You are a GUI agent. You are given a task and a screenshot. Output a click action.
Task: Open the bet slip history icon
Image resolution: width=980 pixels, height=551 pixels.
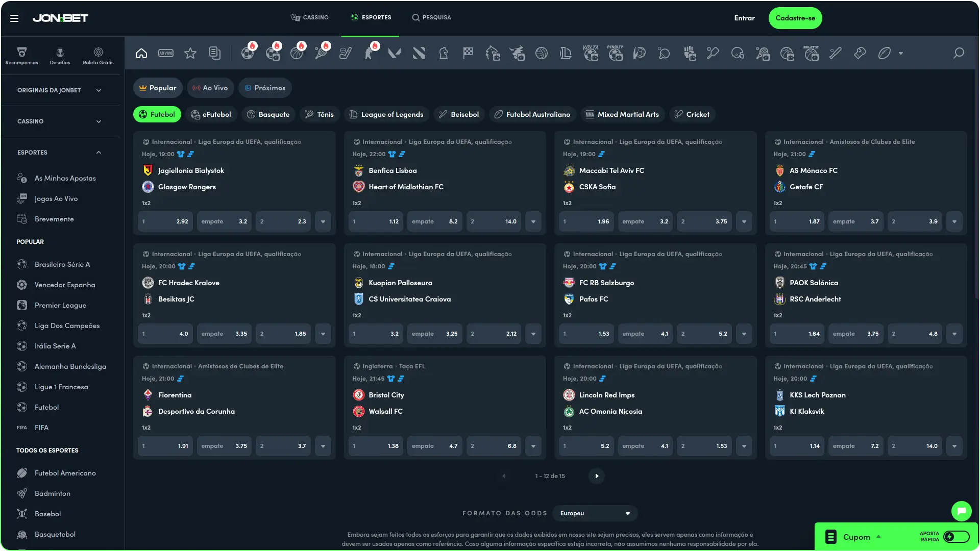click(x=215, y=53)
